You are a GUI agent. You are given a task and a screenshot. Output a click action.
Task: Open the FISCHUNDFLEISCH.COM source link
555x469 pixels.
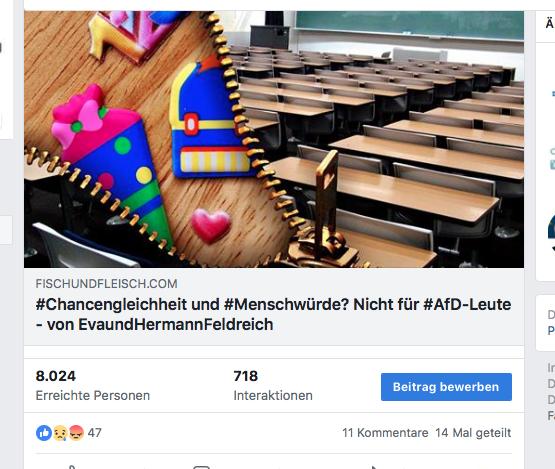click(107, 284)
